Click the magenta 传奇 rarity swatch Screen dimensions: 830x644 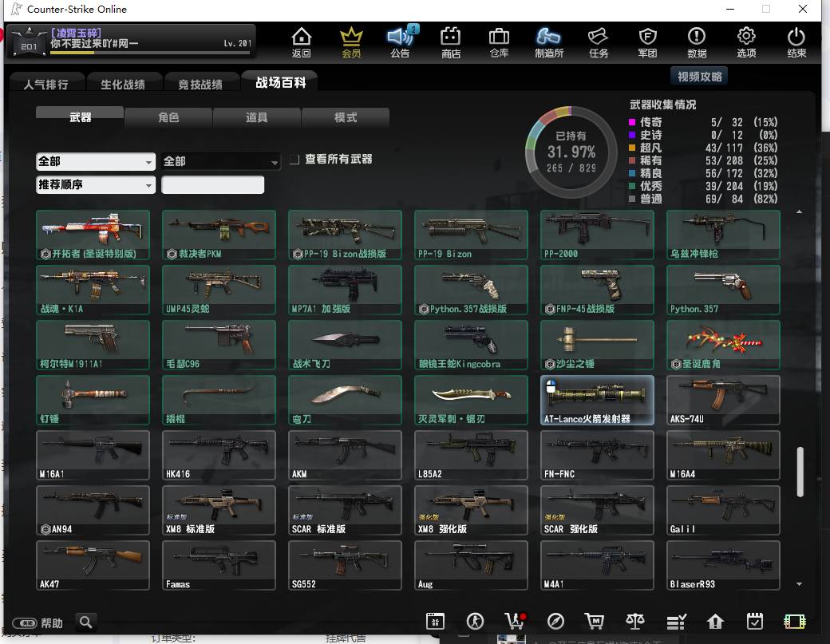(x=632, y=122)
